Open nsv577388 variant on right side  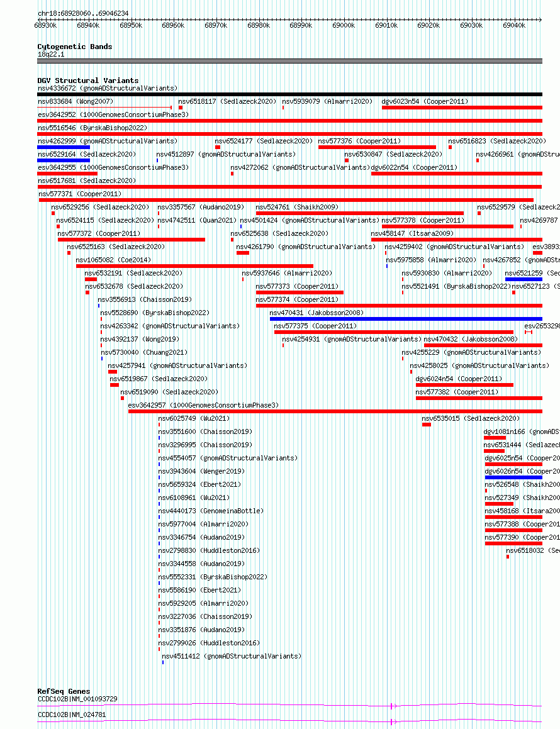pyautogui.click(x=522, y=524)
